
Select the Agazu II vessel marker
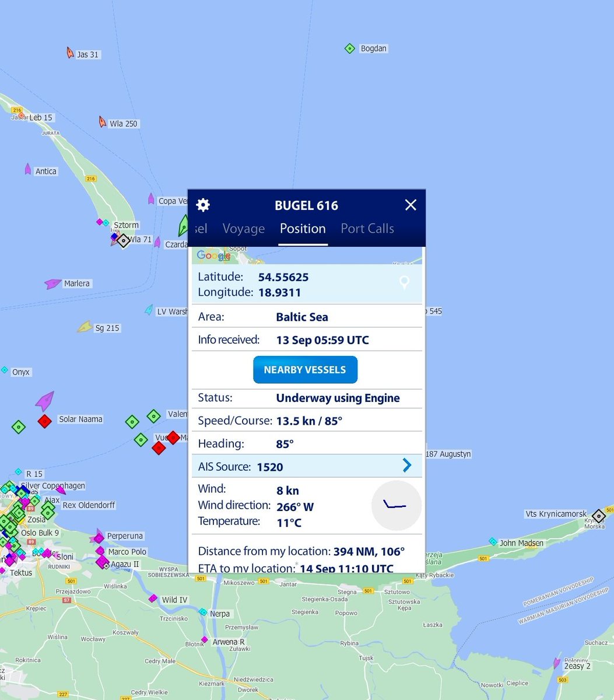(x=103, y=562)
